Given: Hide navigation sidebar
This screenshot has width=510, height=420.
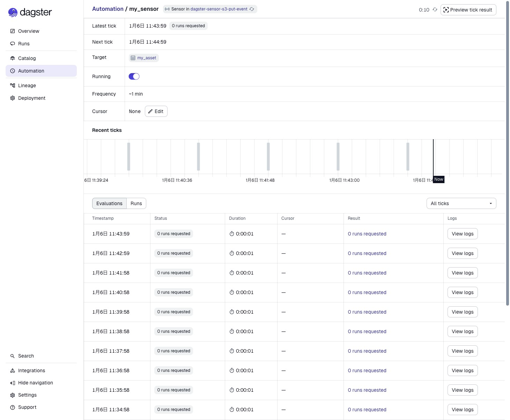Looking at the screenshot, I should (x=35, y=383).
